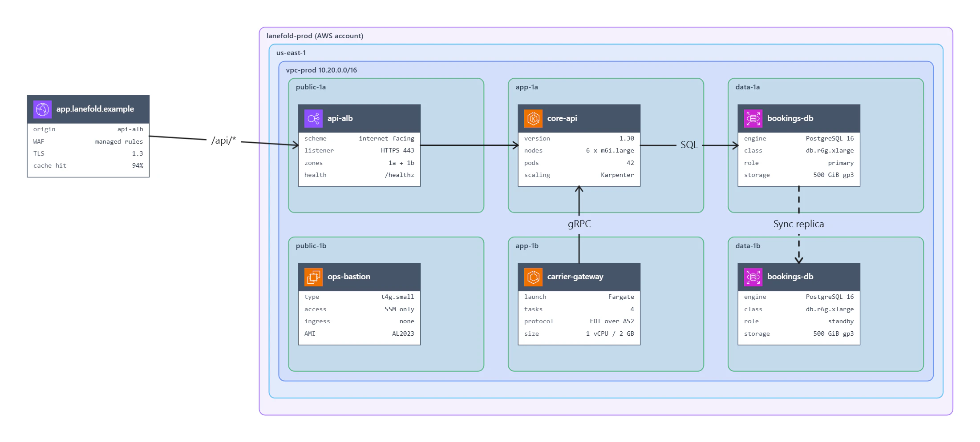Viewport: 980px width, 442px height.
Task: Click the /api/* edge label
Action: (224, 141)
